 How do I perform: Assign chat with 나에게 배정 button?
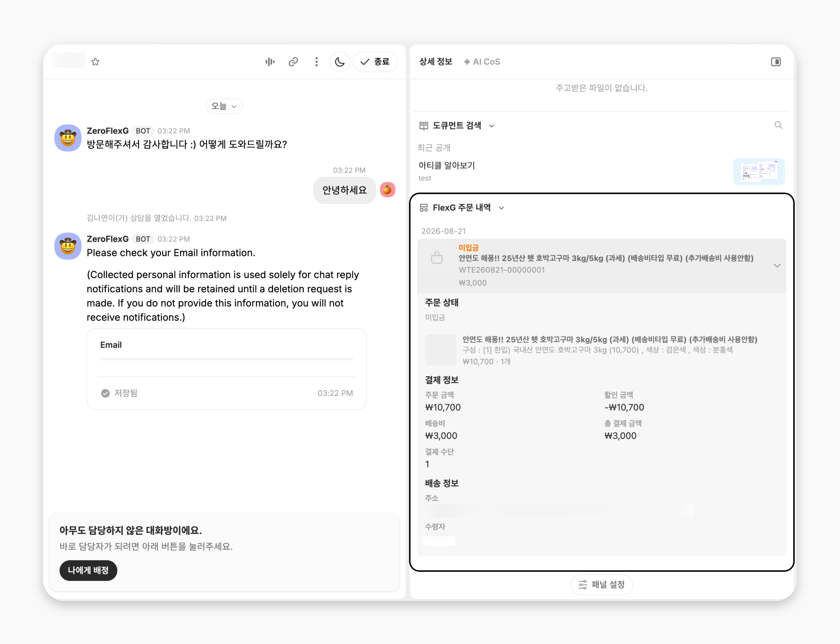coord(88,570)
